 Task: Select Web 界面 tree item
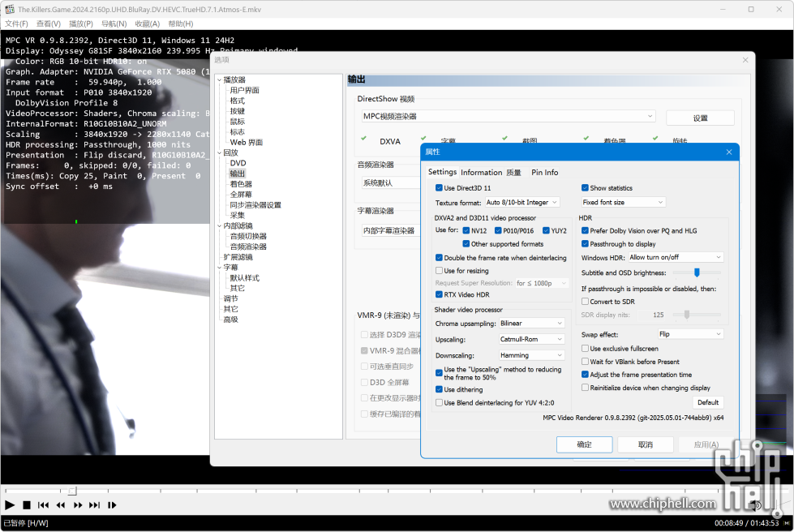pyautogui.click(x=246, y=142)
